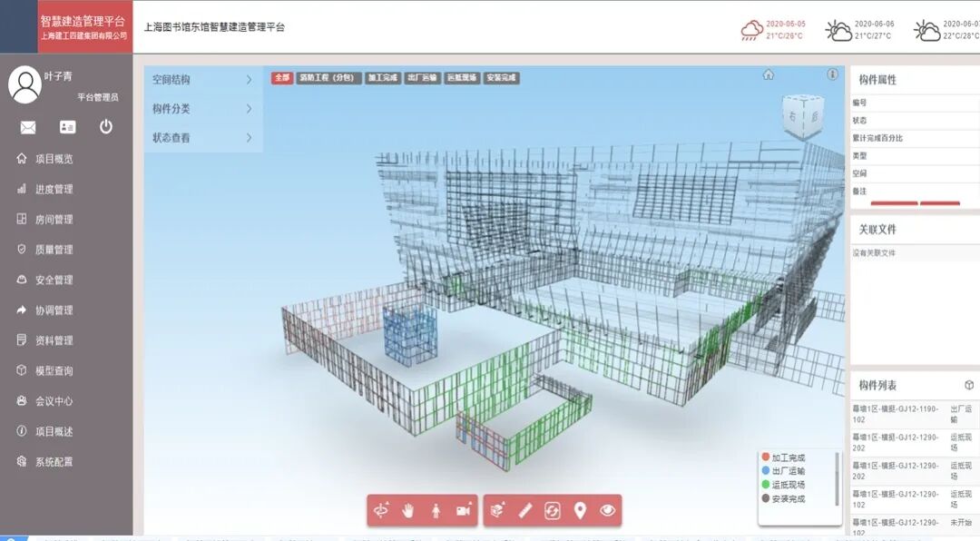This screenshot has width=980, height=541.
Task: Select the ruler measure tool
Action: 525,511
